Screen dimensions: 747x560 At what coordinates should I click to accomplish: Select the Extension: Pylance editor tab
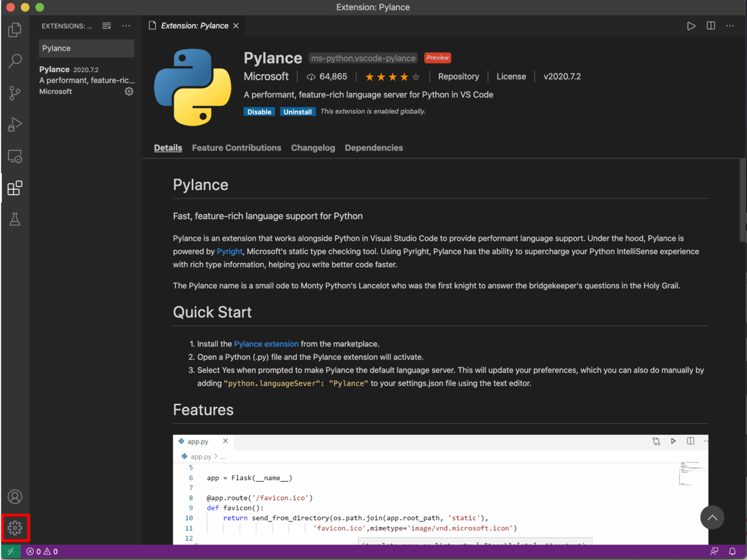(194, 26)
